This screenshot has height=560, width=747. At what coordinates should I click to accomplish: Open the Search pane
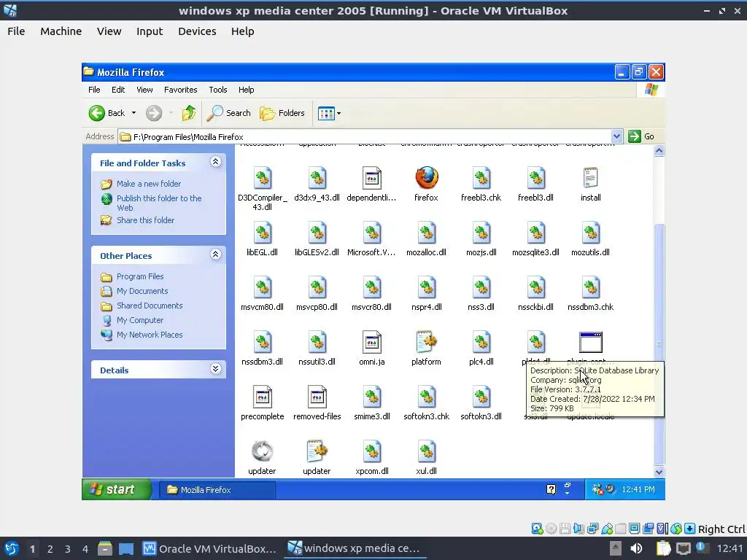coord(229,113)
